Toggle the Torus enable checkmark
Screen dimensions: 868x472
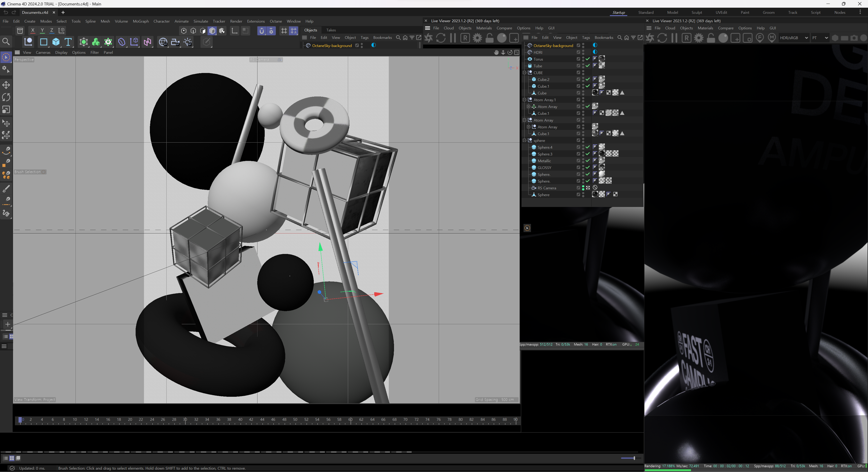pos(588,59)
